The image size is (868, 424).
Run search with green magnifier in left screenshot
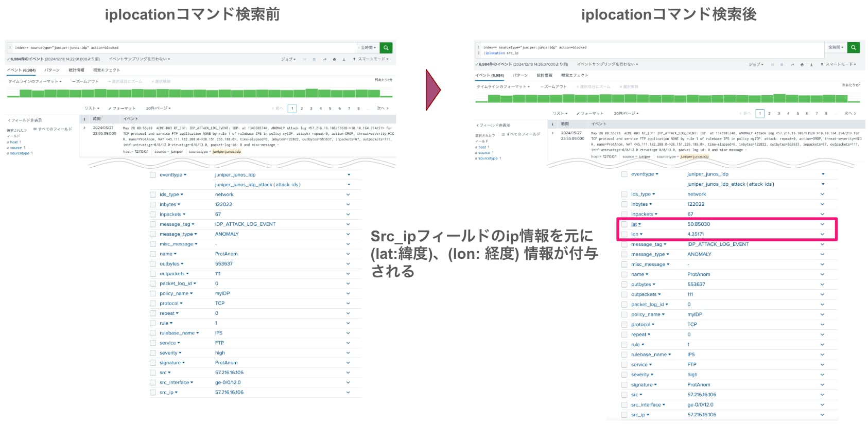click(387, 48)
